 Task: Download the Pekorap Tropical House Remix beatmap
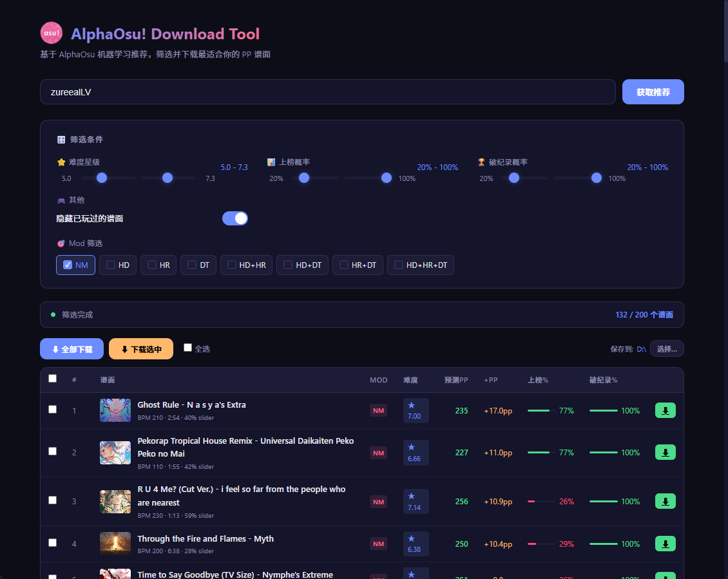point(665,452)
